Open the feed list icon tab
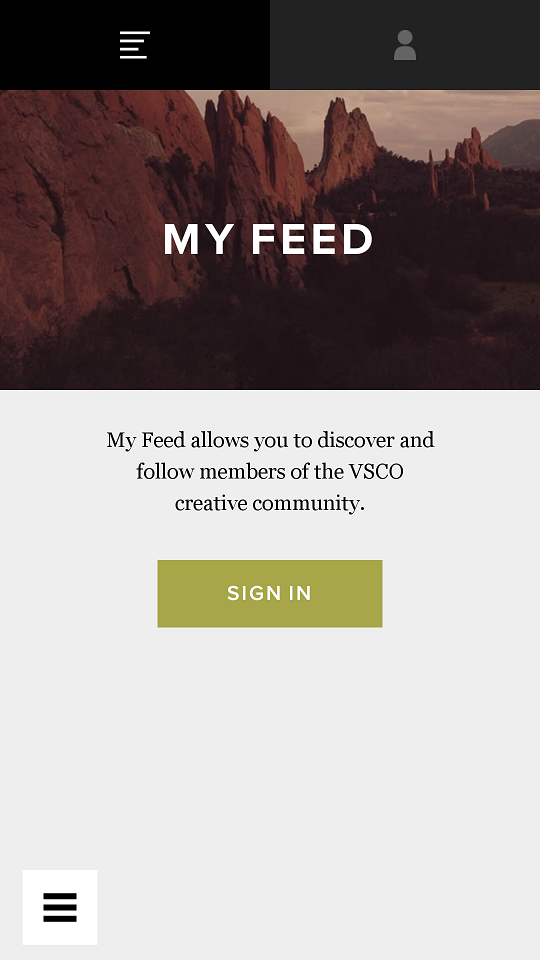Image resolution: width=540 pixels, height=960 pixels. (135, 45)
